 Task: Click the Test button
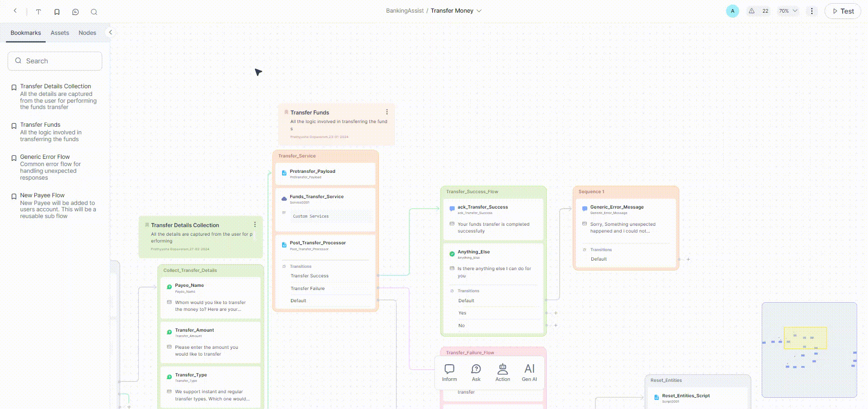pos(843,11)
